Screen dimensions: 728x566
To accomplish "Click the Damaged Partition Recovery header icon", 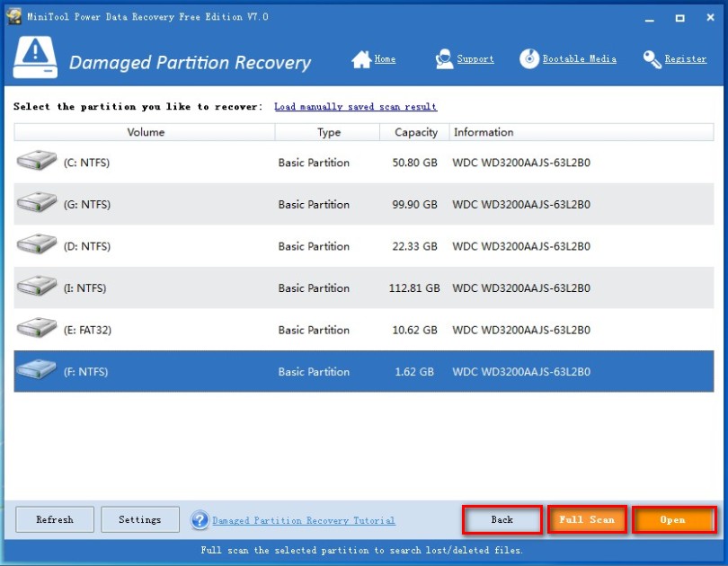I will [x=35, y=57].
